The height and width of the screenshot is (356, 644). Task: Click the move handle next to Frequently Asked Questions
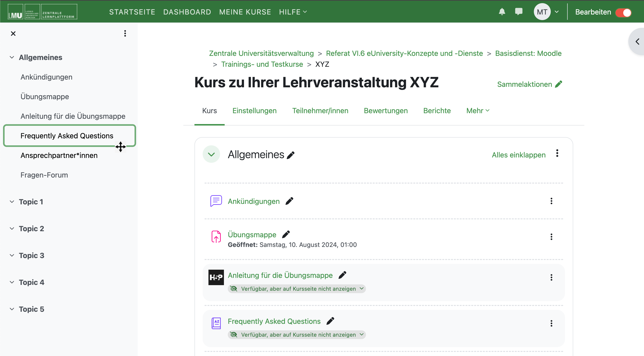pos(121,147)
